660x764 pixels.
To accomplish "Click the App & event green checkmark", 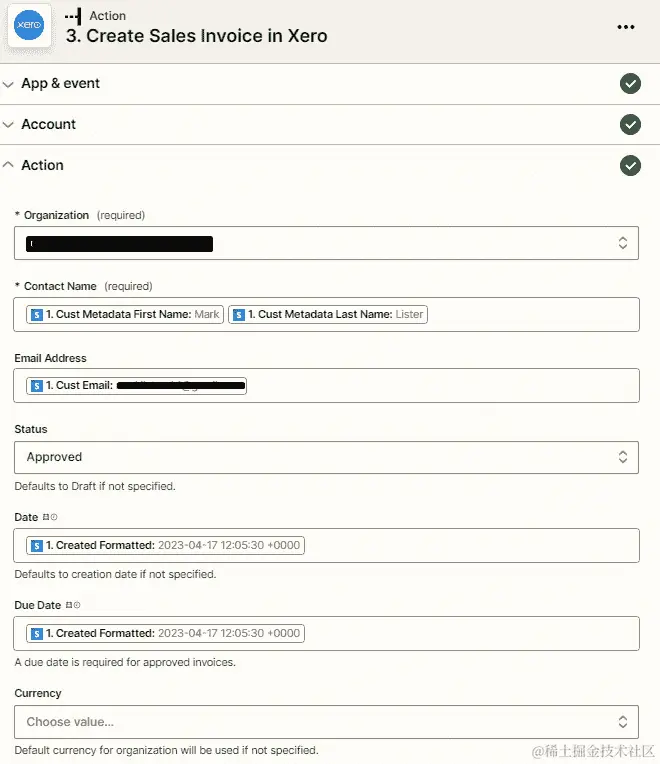I will coord(630,84).
